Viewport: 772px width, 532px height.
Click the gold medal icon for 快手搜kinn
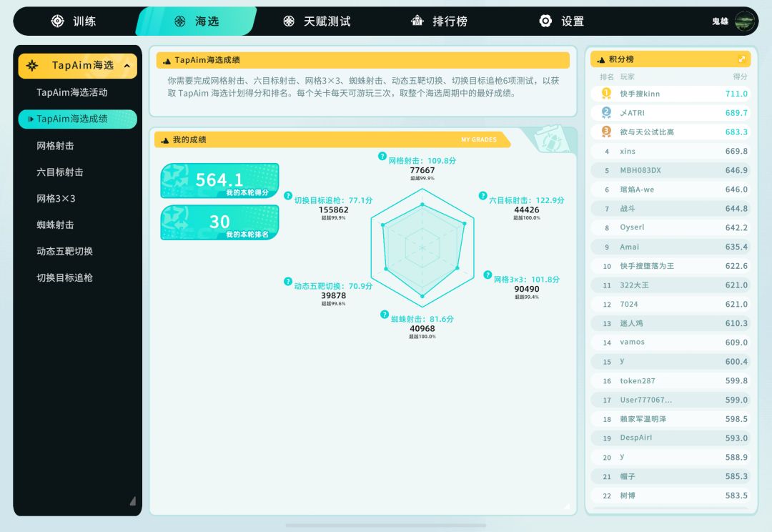pos(606,93)
